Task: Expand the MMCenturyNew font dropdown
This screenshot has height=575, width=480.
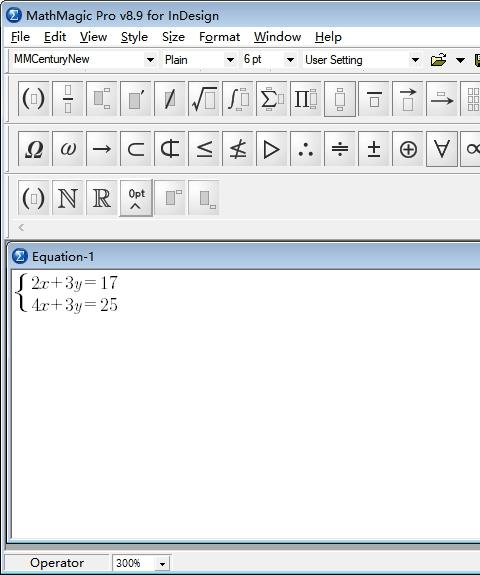Action: (x=150, y=60)
